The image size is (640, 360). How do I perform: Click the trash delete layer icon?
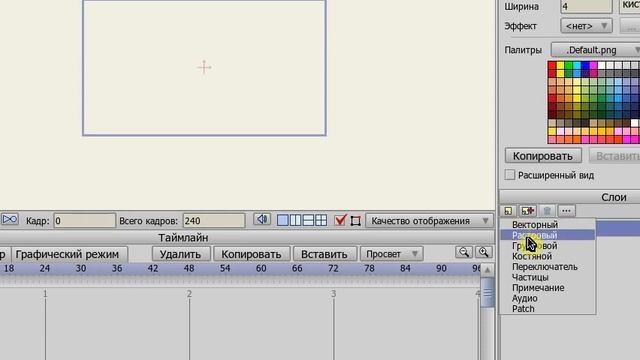coord(547,211)
